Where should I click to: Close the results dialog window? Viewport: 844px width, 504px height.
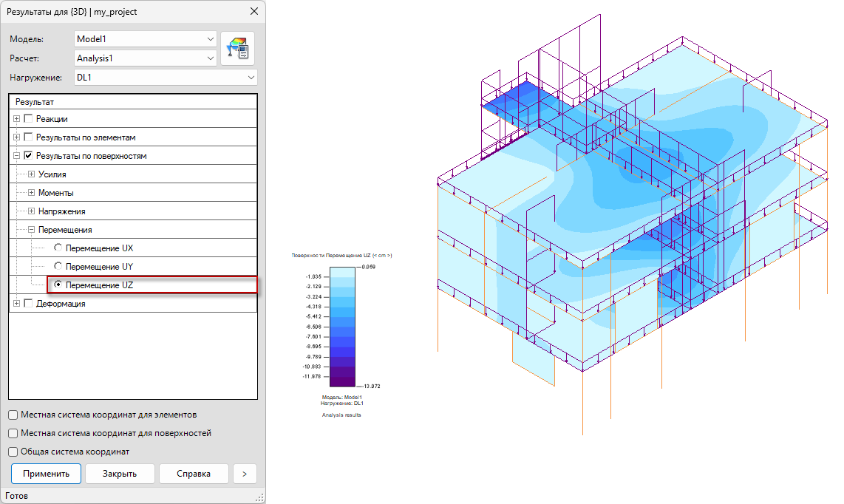point(254,11)
